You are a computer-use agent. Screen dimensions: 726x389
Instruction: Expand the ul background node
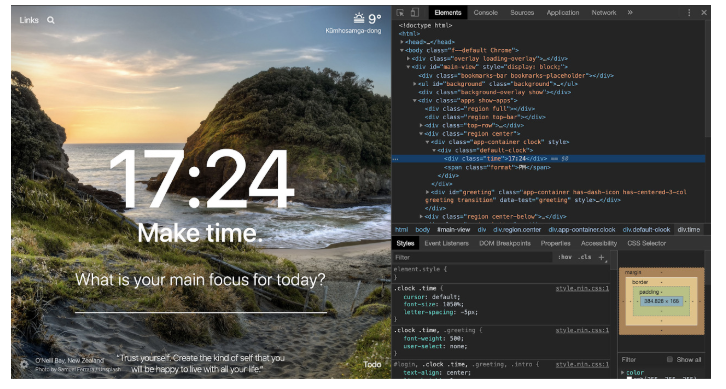point(415,84)
